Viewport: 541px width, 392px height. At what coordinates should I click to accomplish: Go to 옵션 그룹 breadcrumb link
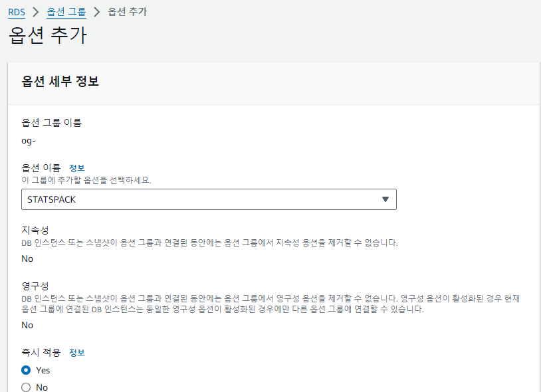pyautogui.click(x=66, y=12)
